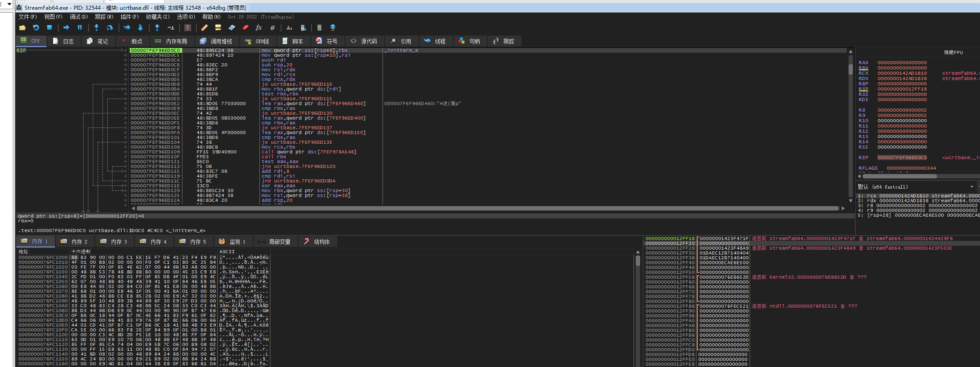Select the 内存 4 dump tab

tap(153, 241)
